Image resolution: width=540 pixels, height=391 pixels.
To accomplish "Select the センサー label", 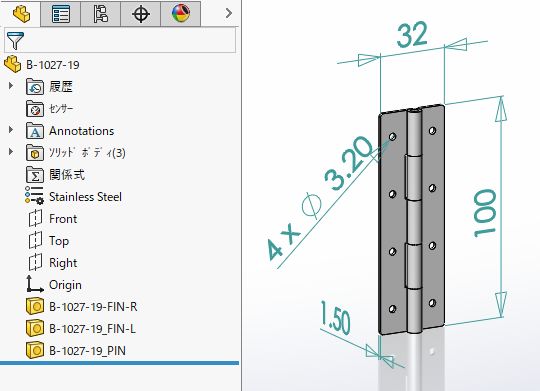I will pos(61,109).
